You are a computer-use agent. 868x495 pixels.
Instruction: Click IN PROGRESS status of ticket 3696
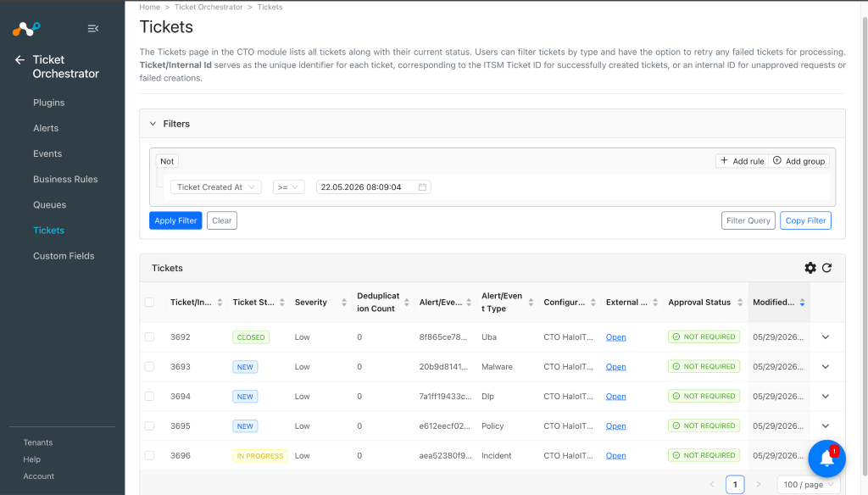coord(259,456)
